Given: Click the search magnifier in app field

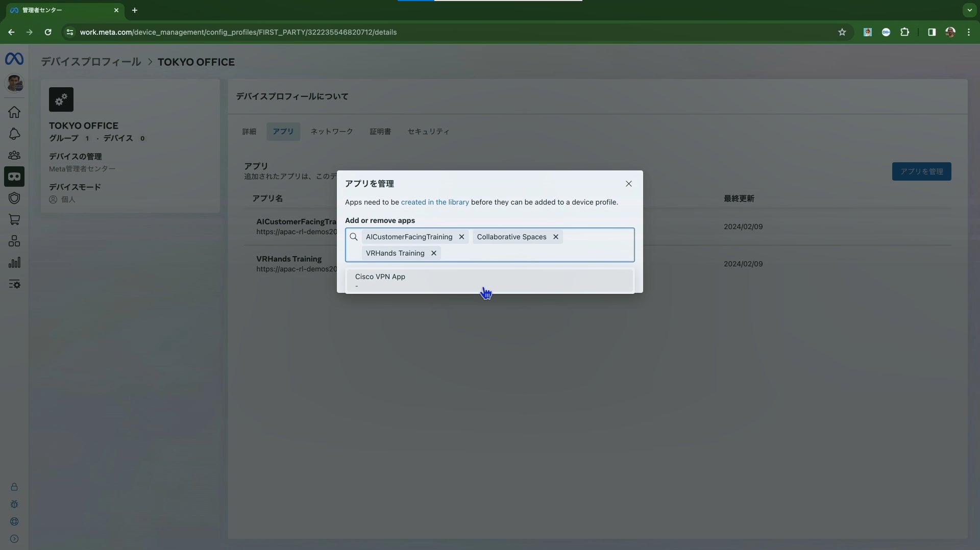Looking at the screenshot, I should click(354, 237).
